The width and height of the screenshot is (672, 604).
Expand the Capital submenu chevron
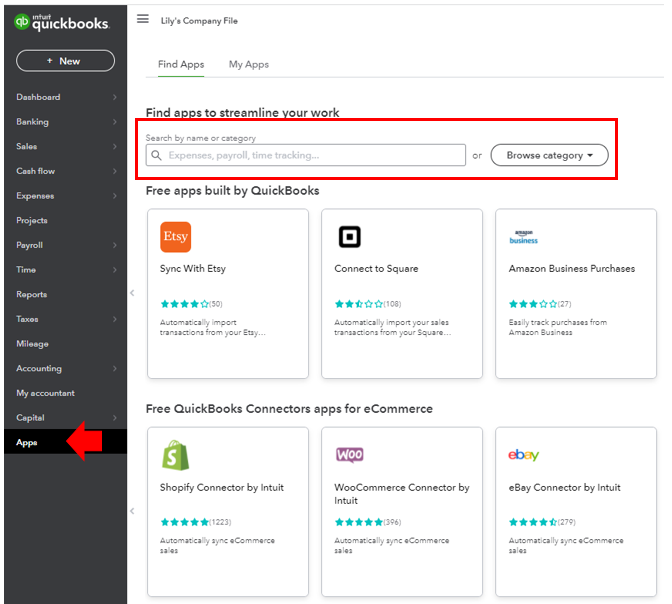point(114,418)
